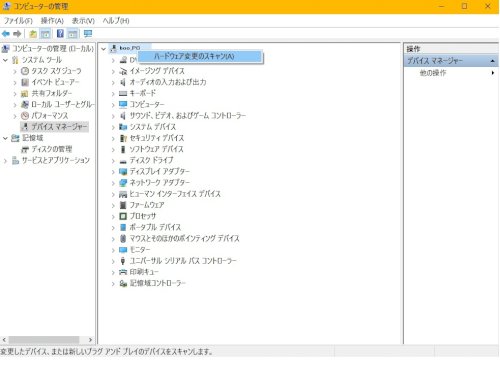Click the イベント ビューアー icon
Viewport: 500px width, 366px height.
point(25,82)
